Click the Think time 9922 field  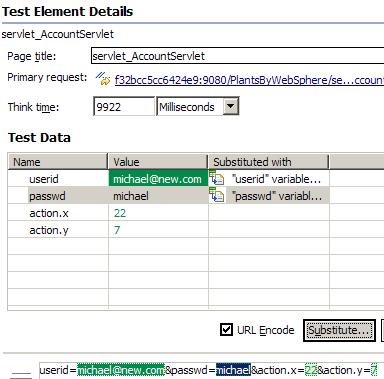124,107
